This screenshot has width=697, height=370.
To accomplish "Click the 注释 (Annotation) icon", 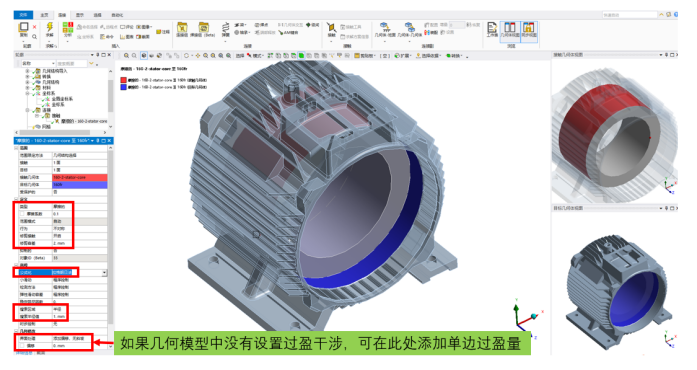I will point(163,32).
